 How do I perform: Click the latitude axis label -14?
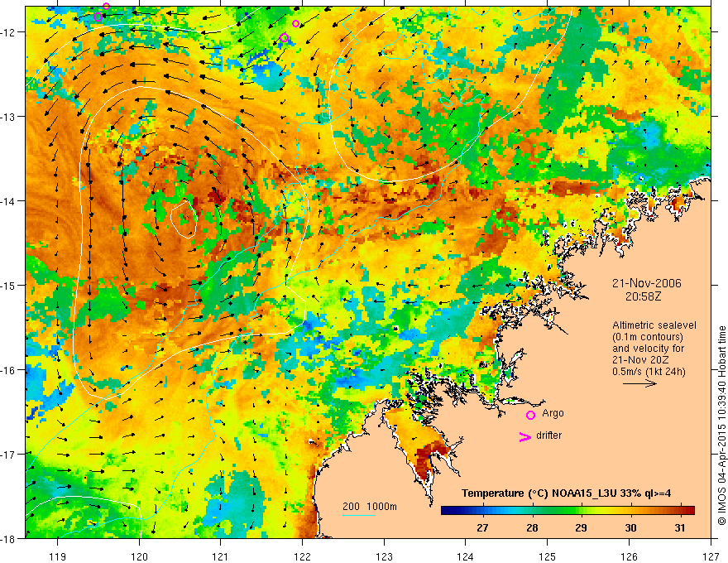(x=9, y=201)
